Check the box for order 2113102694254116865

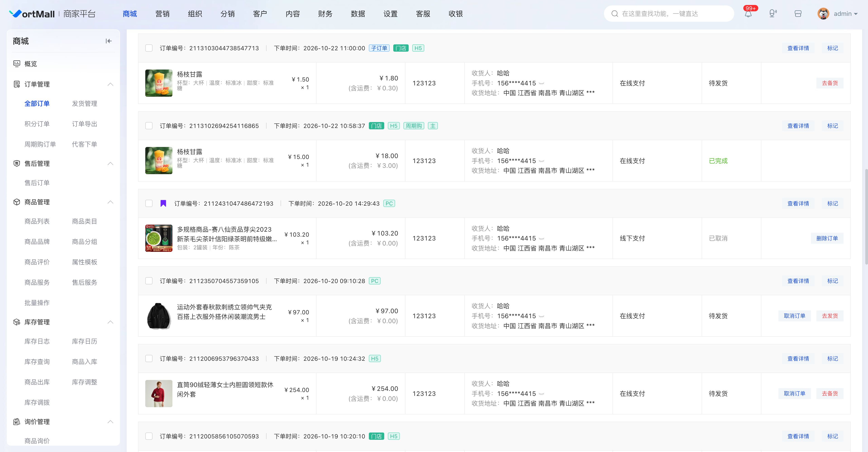coord(149,126)
